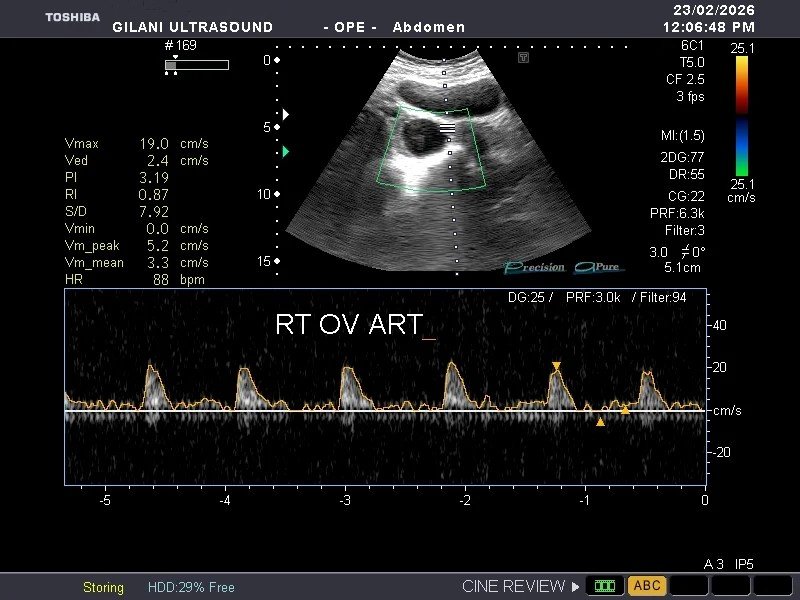The image size is (800, 600).
Task: Click the cine frame position bar #169
Action: click(197, 65)
